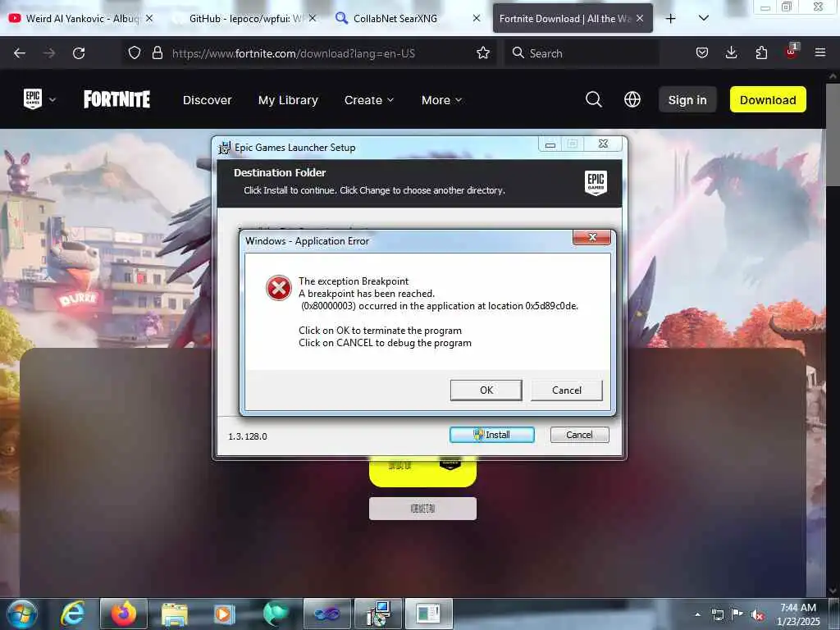Close the Windows Application Error dialog

(x=591, y=237)
